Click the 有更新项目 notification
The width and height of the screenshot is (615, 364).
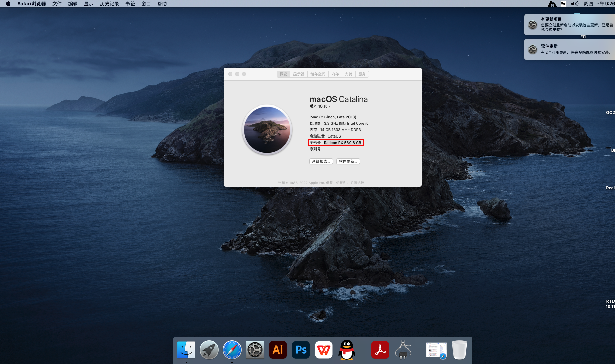(x=569, y=25)
